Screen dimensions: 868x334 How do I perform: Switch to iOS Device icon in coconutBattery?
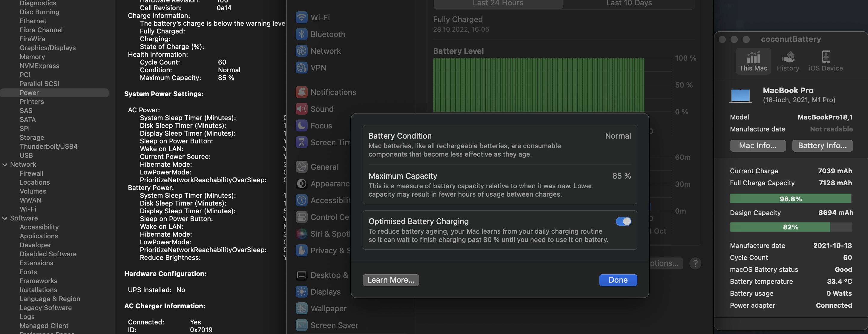click(x=826, y=57)
